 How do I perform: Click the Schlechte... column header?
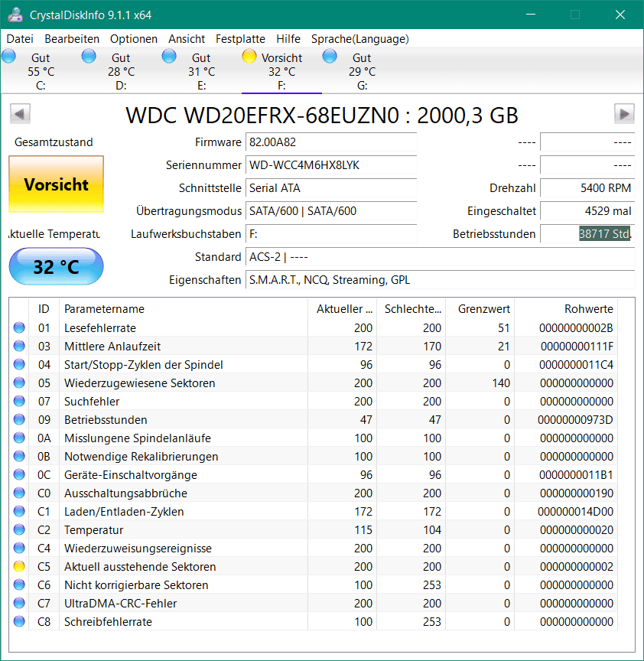[411, 308]
